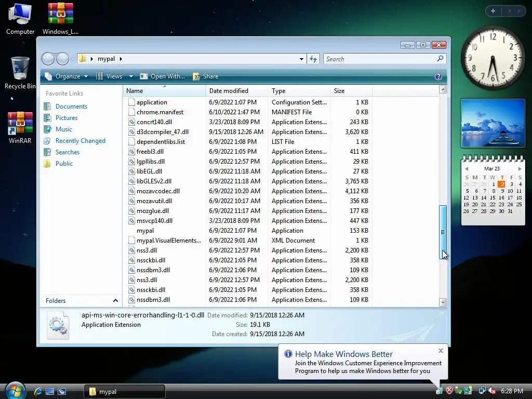Expand the Folders pane
Viewport: 532px width, 399px height.
115,301
